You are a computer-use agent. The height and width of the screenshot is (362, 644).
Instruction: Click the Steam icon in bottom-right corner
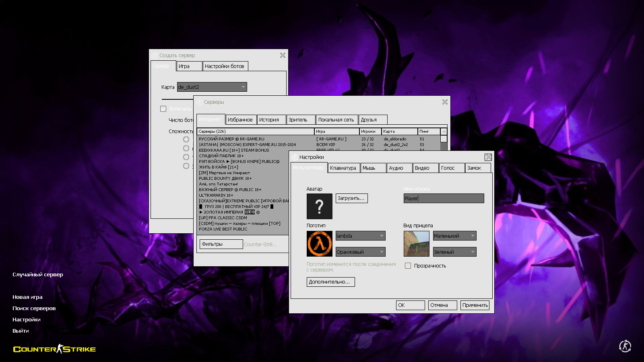coord(625,346)
